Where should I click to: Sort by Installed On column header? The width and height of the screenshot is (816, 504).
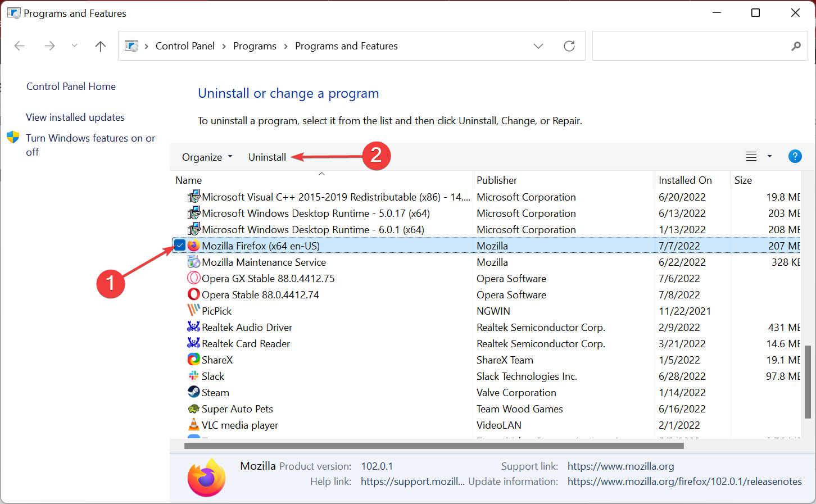(x=685, y=180)
